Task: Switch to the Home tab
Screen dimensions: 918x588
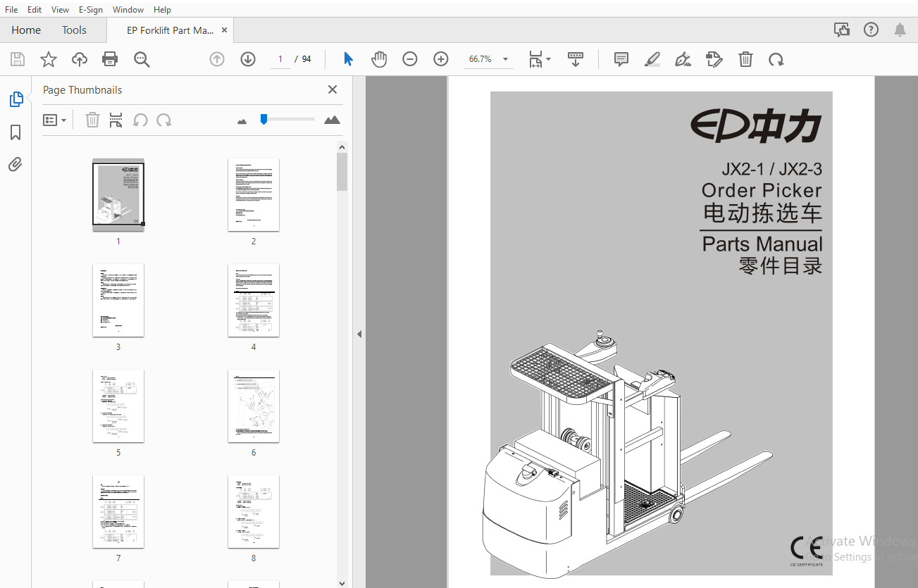Action: 26,30
